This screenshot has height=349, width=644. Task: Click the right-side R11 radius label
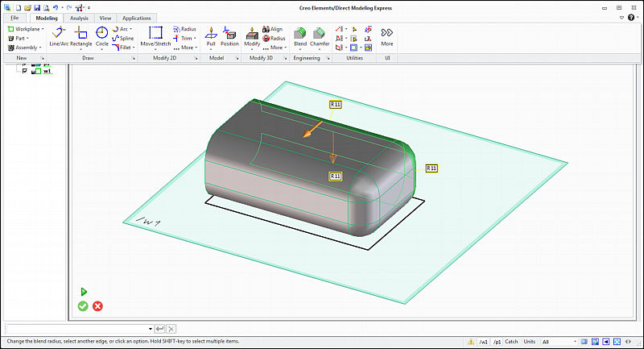tap(431, 168)
